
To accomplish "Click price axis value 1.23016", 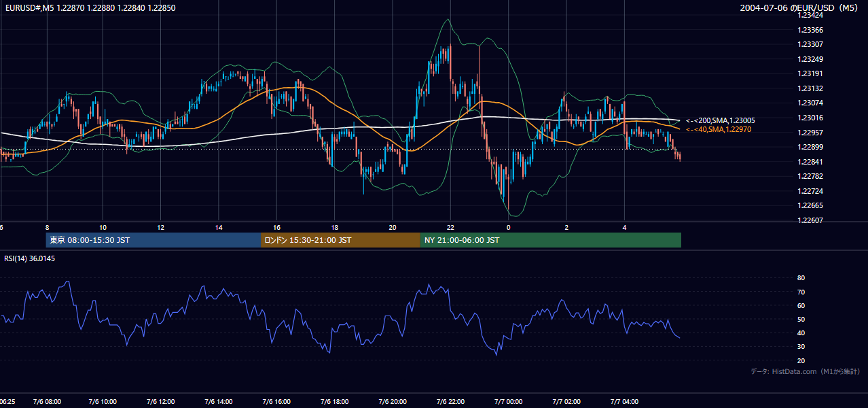I will click(810, 118).
